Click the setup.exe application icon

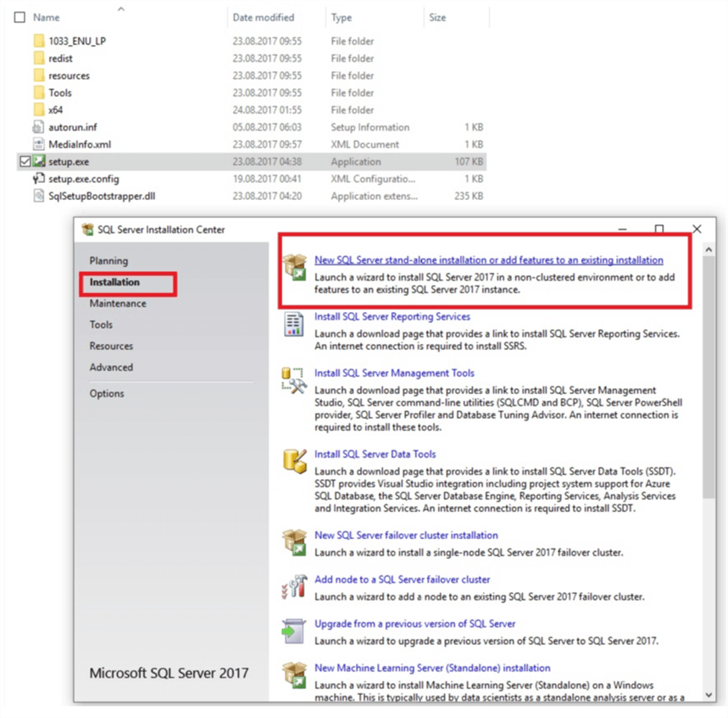pyautogui.click(x=37, y=161)
